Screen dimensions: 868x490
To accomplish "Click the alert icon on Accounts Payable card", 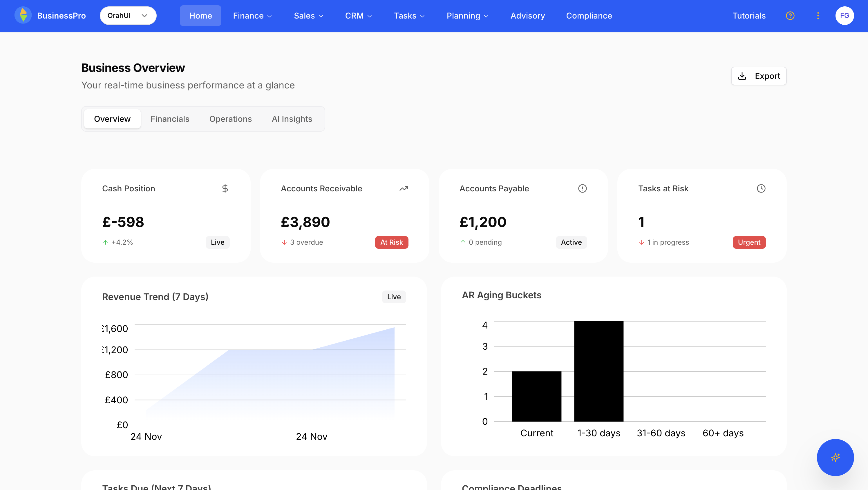I will click(x=583, y=188).
